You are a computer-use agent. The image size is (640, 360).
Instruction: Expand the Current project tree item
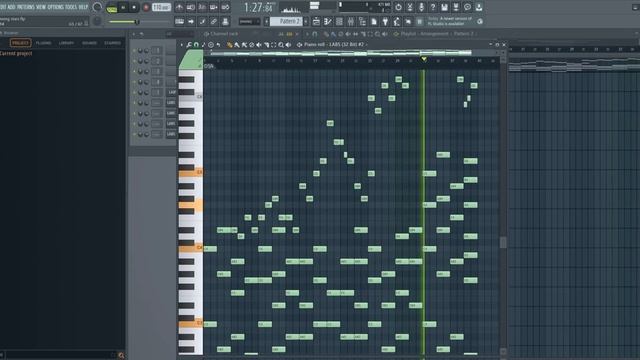point(16,53)
